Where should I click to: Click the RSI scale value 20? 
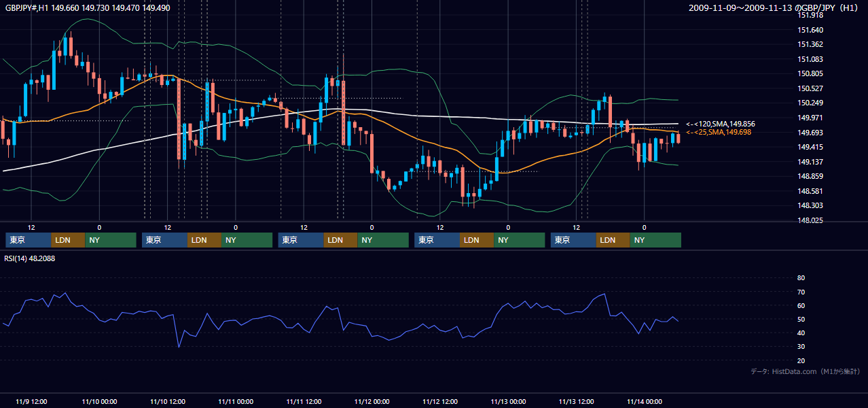point(801,360)
